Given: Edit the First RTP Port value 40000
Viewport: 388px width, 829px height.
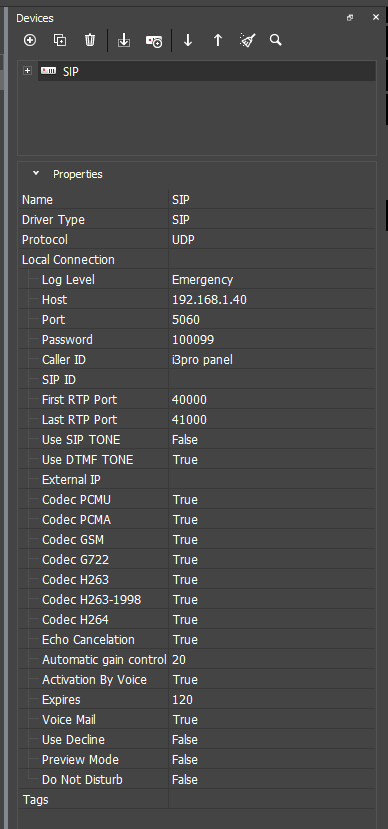Looking at the screenshot, I should coord(272,400).
